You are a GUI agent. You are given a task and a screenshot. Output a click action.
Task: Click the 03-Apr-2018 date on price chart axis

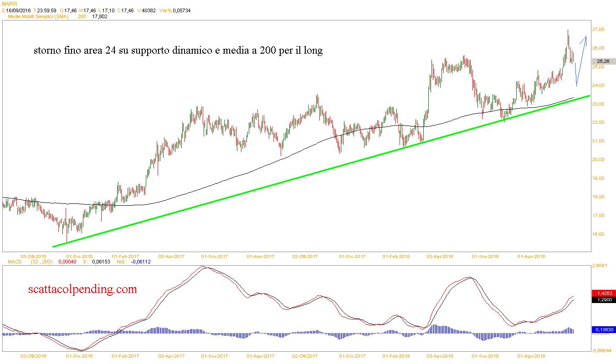click(x=440, y=256)
